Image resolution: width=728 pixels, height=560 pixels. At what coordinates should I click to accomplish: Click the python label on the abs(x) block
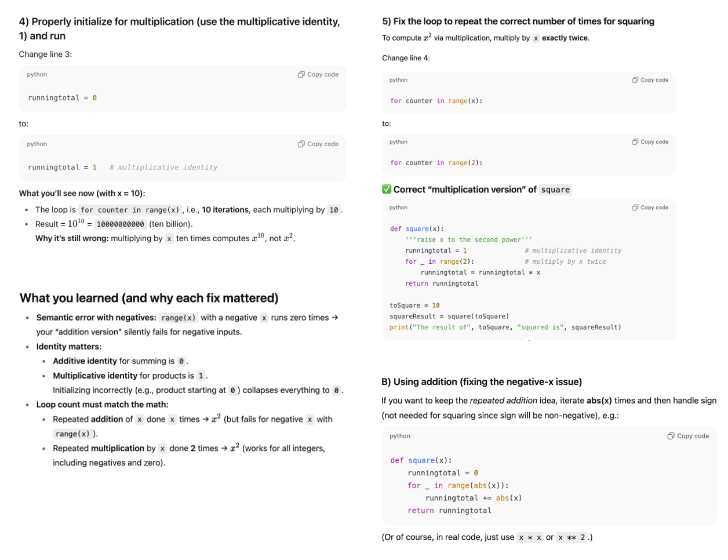400,436
